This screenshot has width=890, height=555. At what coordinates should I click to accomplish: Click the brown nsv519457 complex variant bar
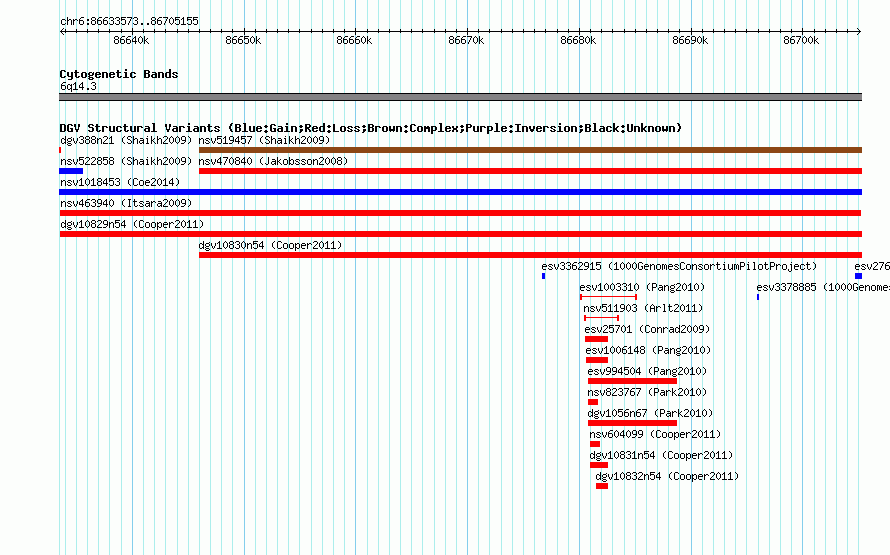[530, 150]
